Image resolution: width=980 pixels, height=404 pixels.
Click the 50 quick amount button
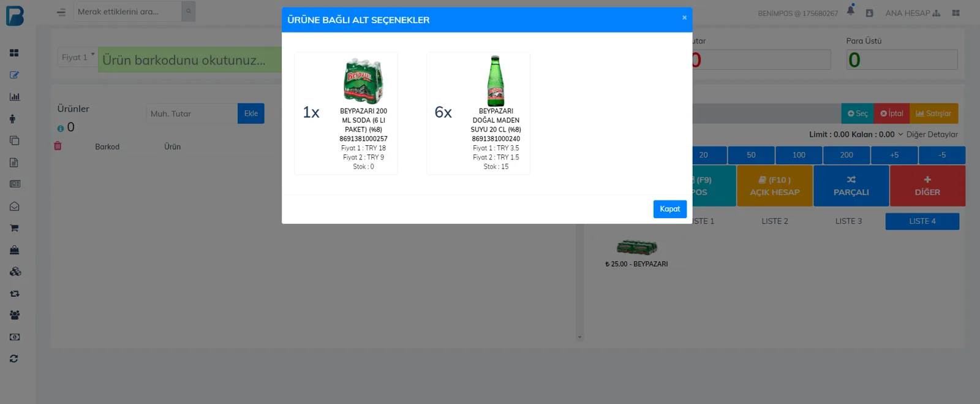point(751,155)
